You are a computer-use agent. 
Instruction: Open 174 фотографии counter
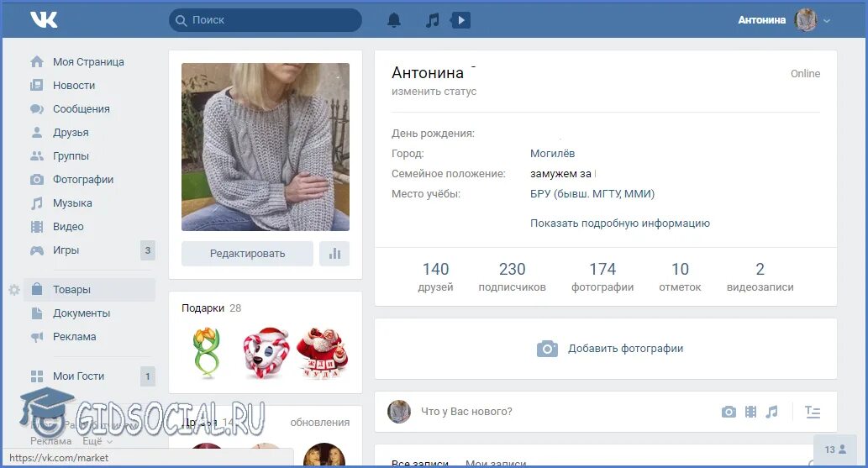(602, 277)
